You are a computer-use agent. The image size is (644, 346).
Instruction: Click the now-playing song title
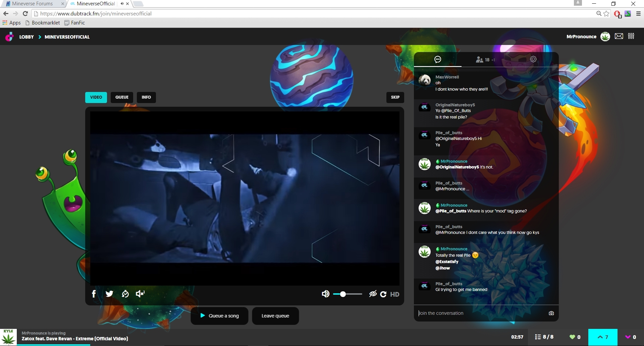[x=75, y=339]
